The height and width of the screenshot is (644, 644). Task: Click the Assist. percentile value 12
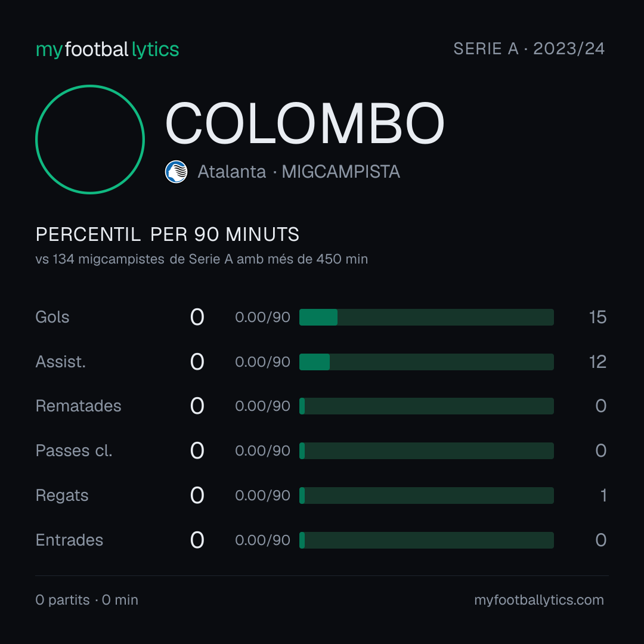pos(597,362)
